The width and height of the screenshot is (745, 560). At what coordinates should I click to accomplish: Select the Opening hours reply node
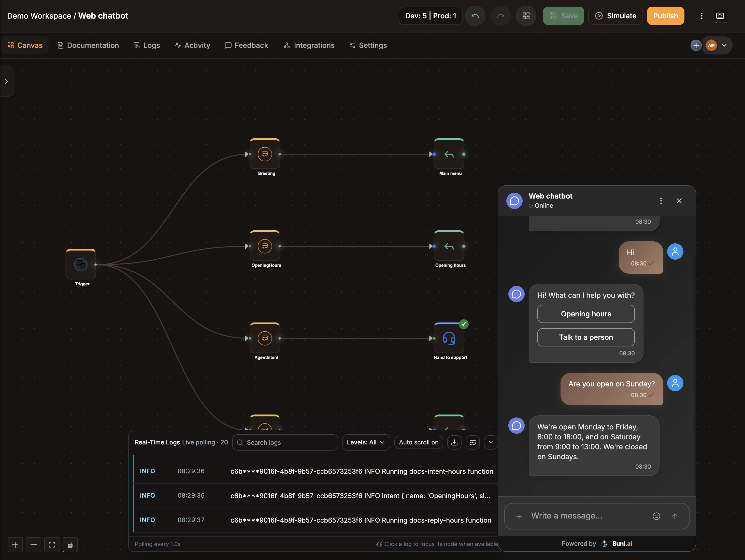[449, 246]
